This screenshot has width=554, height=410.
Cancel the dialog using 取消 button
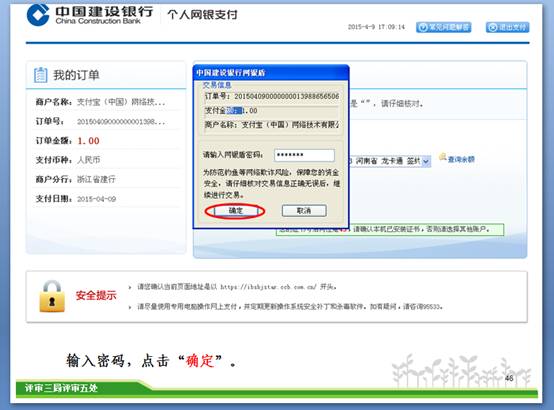[x=304, y=211]
